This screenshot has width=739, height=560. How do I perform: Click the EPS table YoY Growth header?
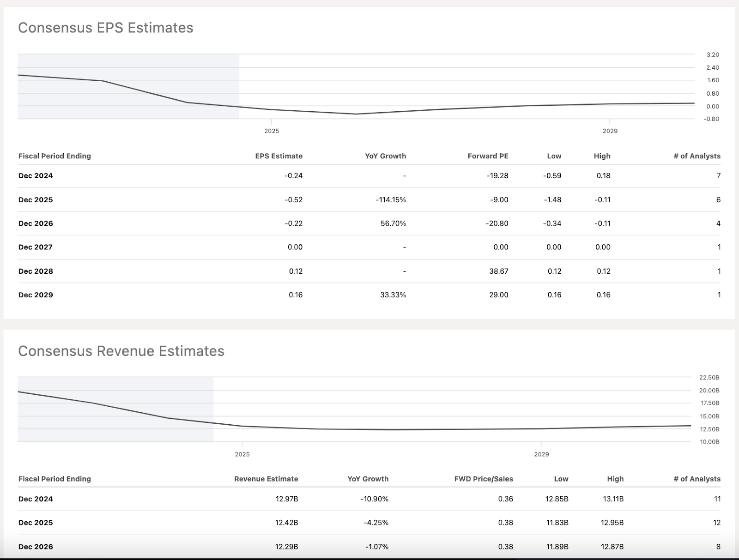click(x=385, y=156)
